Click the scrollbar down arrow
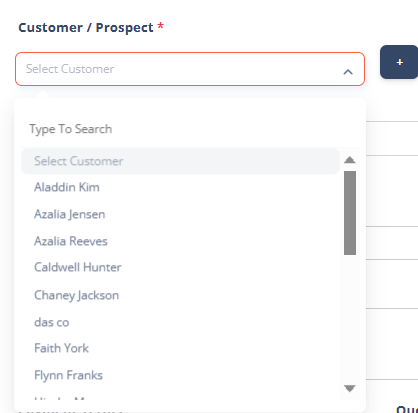The width and height of the screenshot is (418, 413). tap(350, 389)
